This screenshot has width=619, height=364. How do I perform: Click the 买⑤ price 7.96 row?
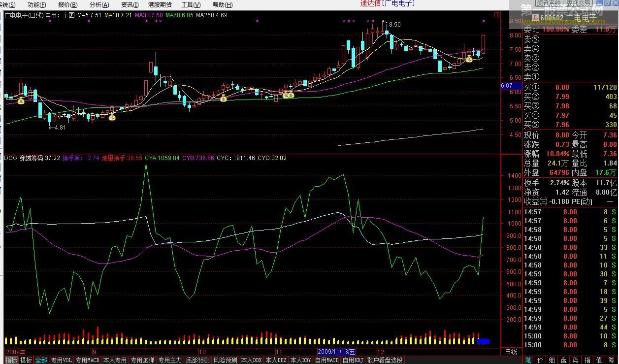click(x=570, y=125)
